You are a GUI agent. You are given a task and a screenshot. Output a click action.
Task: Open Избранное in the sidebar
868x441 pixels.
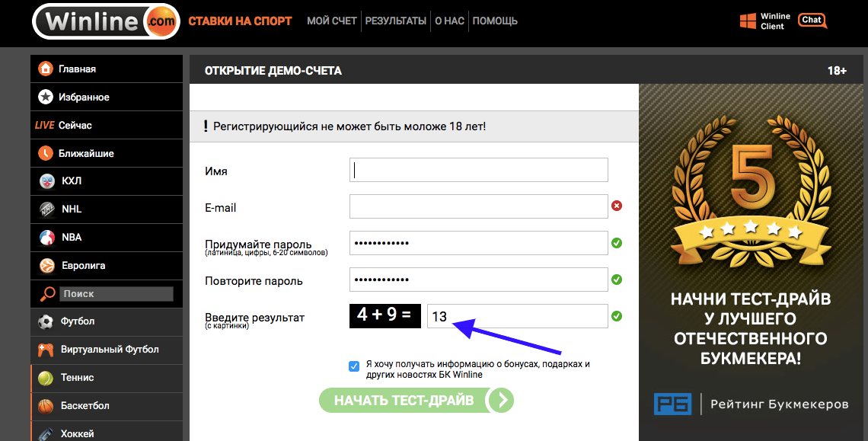coord(107,97)
